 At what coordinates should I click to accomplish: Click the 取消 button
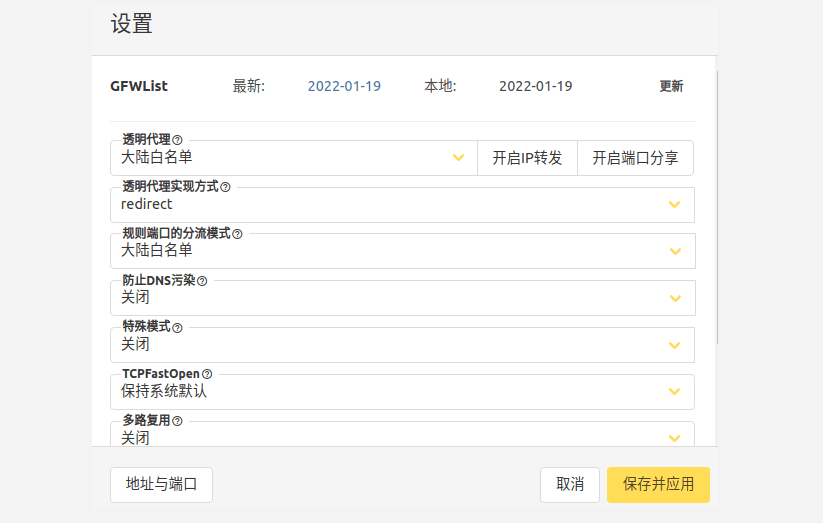pos(569,484)
